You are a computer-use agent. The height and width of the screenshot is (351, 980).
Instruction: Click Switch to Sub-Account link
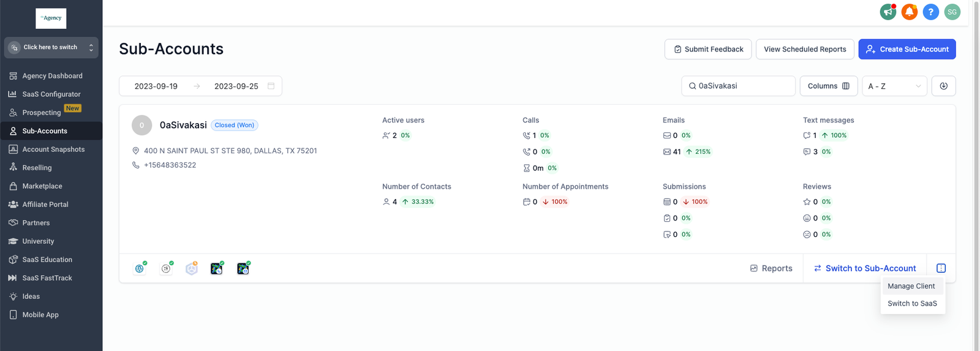click(x=865, y=268)
